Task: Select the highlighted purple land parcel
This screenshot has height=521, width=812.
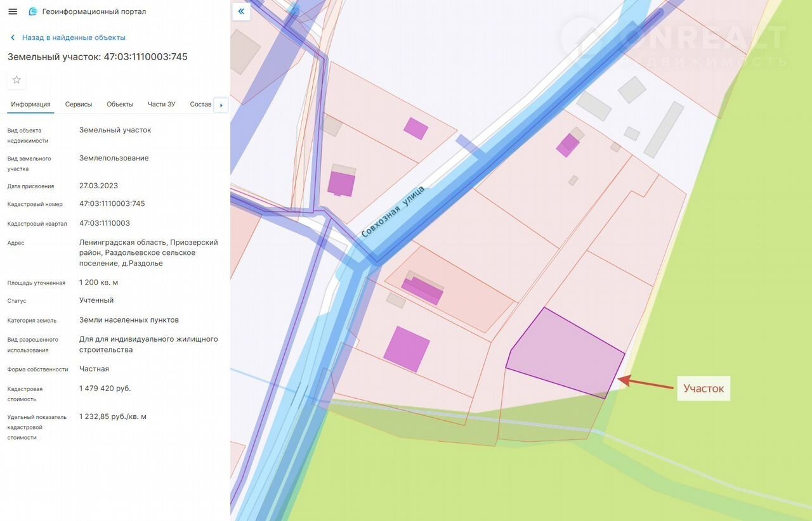Action: 565,355
